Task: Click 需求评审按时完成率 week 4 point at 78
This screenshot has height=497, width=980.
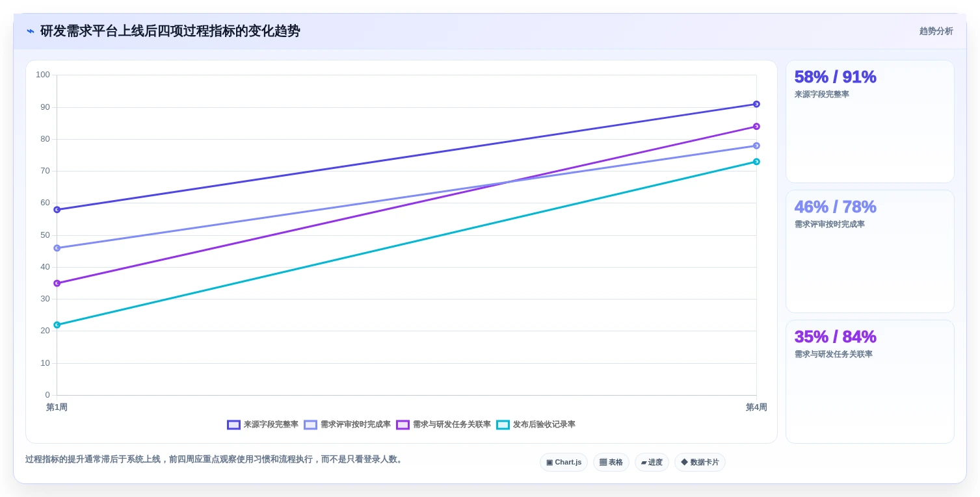Action: pos(756,146)
